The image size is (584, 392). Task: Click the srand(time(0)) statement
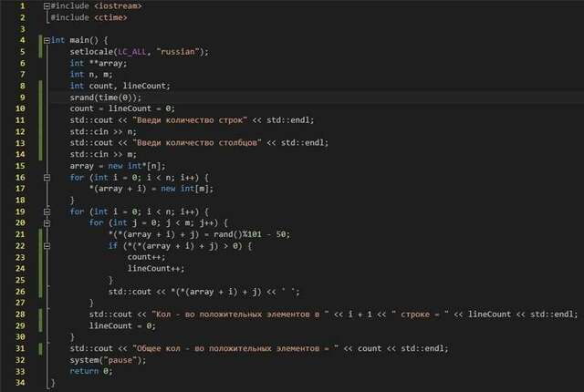[106, 98]
